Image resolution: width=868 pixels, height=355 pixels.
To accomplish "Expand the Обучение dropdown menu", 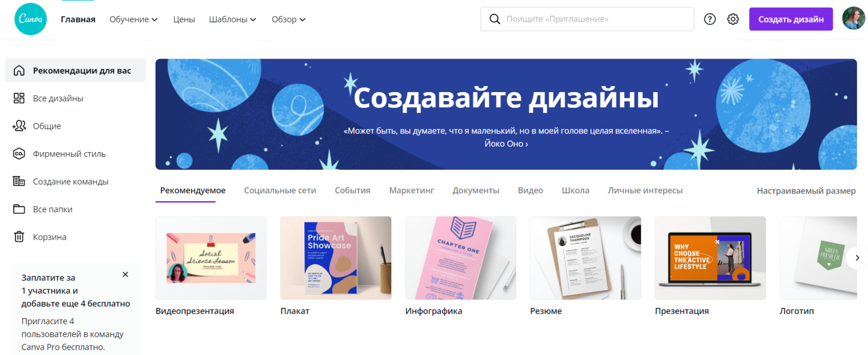I will point(134,19).
